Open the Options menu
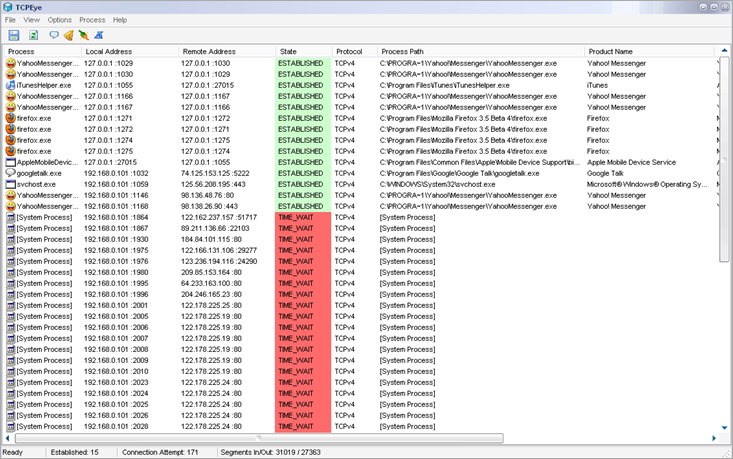The height and width of the screenshot is (459, 733). point(59,20)
